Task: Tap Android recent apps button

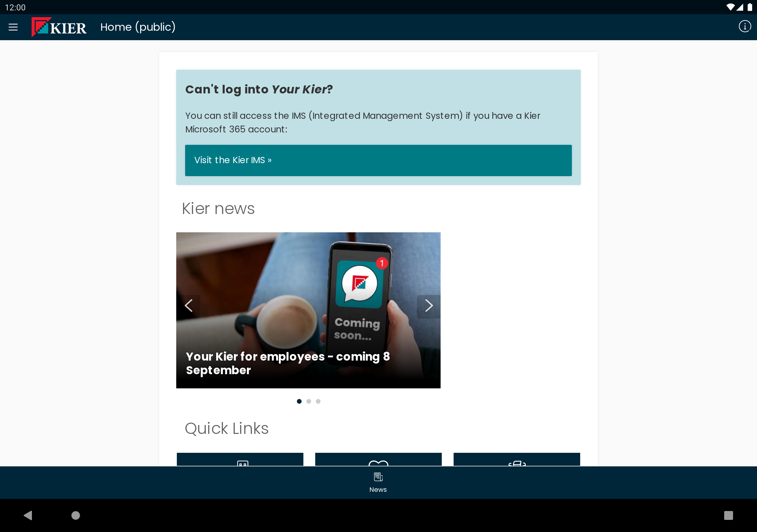Action: click(728, 515)
